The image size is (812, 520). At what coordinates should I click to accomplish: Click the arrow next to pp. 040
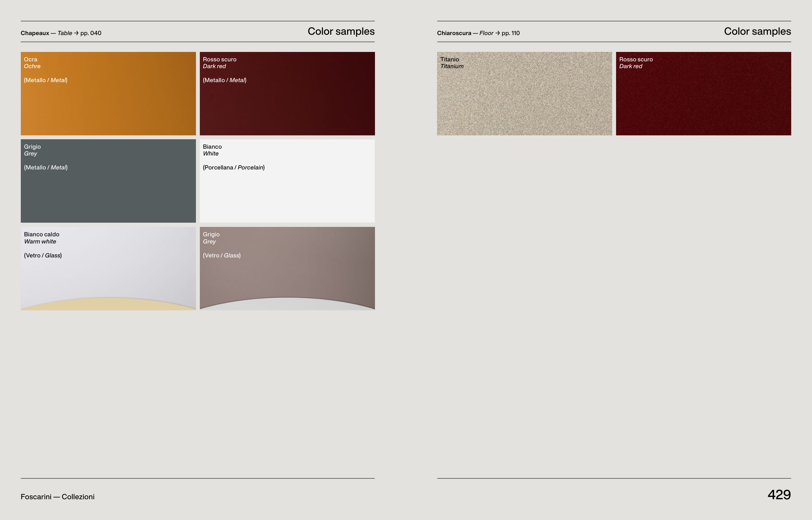76,33
